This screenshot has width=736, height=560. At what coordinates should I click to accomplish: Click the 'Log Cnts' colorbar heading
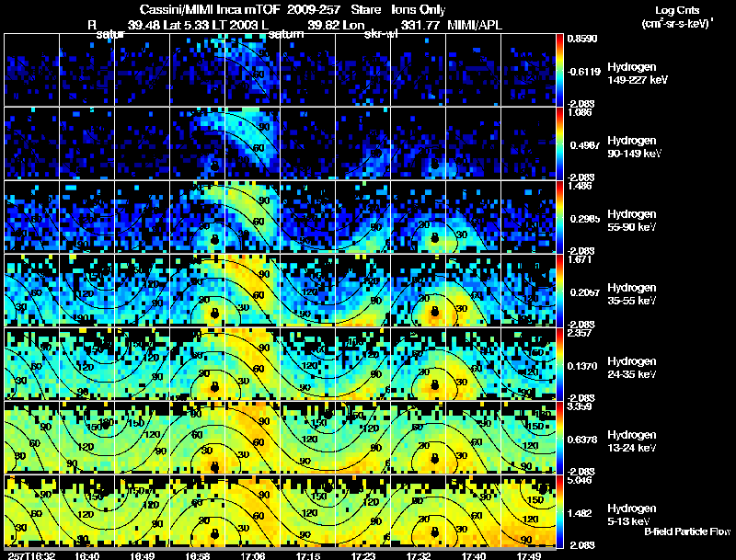677,10
